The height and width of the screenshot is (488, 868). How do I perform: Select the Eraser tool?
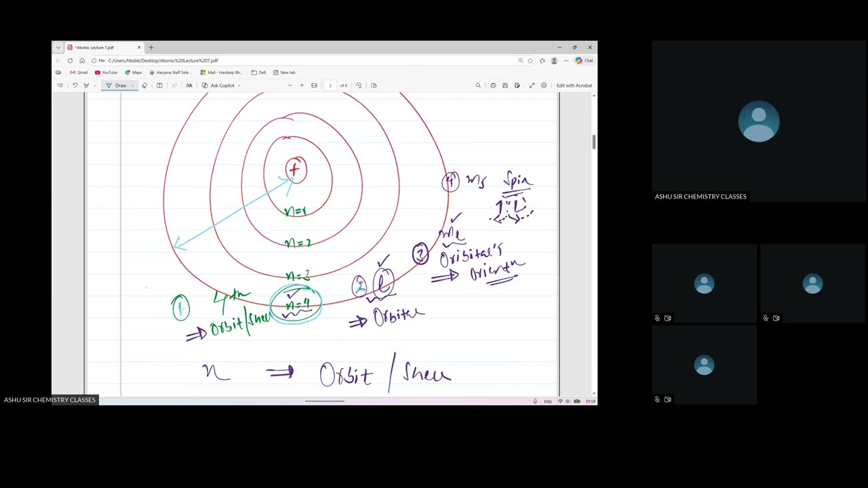(144, 85)
